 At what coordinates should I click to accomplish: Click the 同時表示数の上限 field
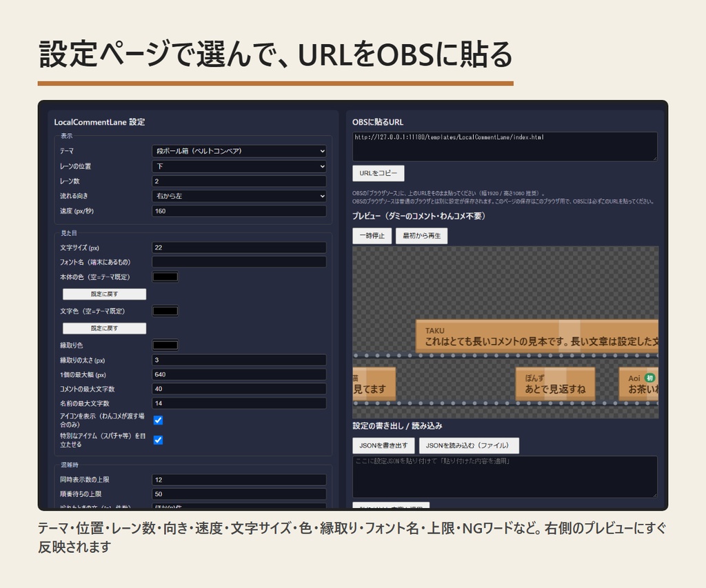pyautogui.click(x=239, y=480)
